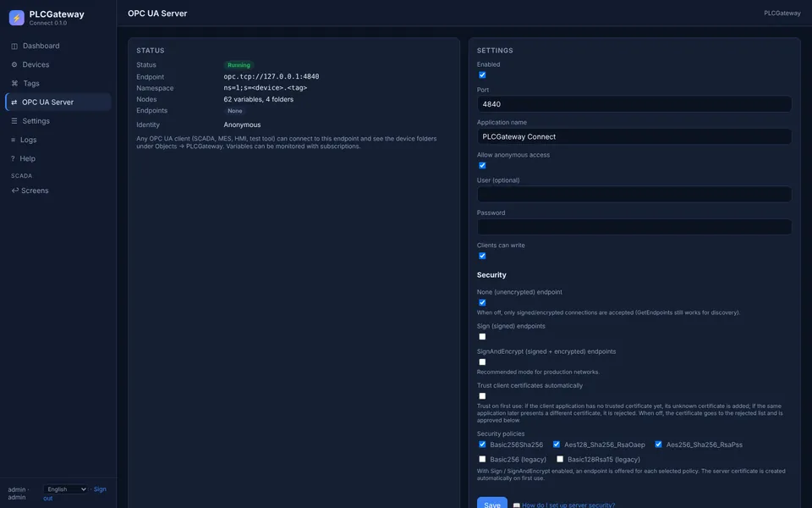The width and height of the screenshot is (812, 508).
Task: Click the SETTINGS panel heading
Action: [x=495, y=51]
